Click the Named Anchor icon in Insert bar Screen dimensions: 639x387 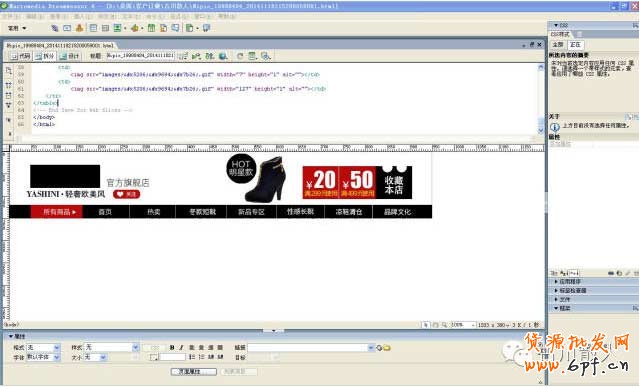click(79, 28)
